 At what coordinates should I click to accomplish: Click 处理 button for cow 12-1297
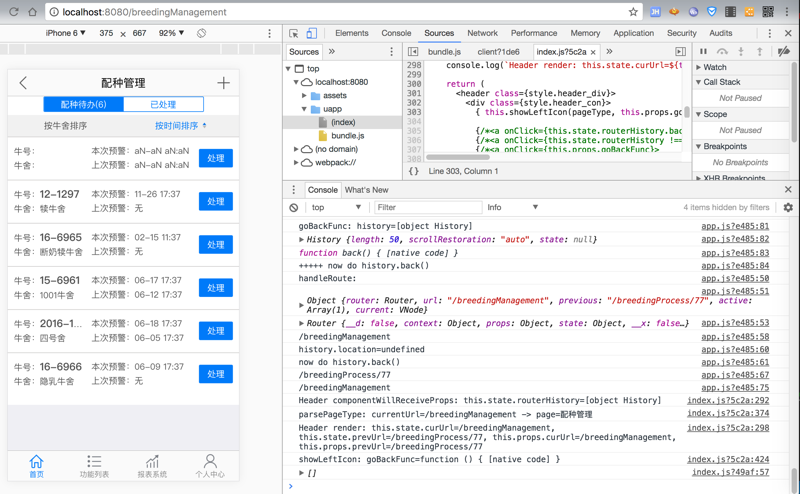click(x=215, y=201)
